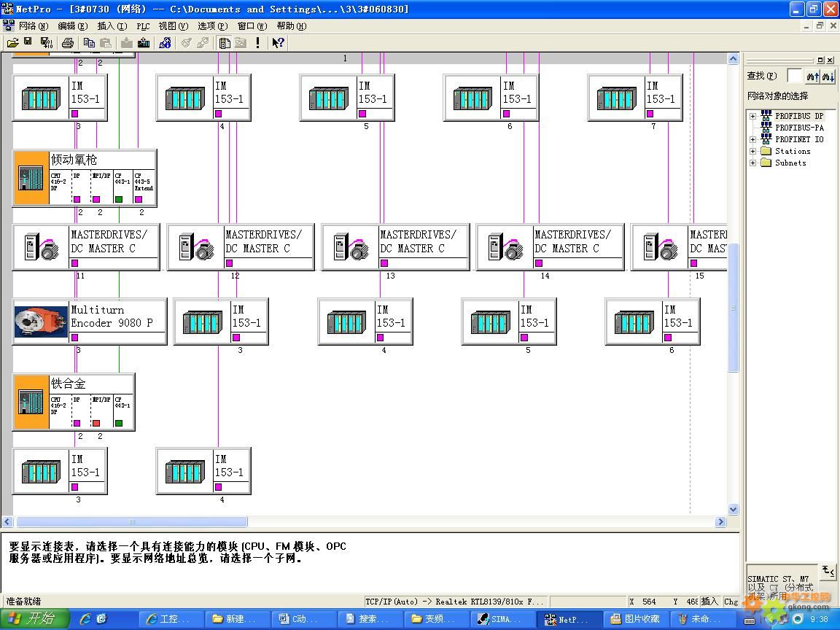Click the horizontal scrollbar left arrow
The width and height of the screenshot is (840, 630).
[7, 522]
